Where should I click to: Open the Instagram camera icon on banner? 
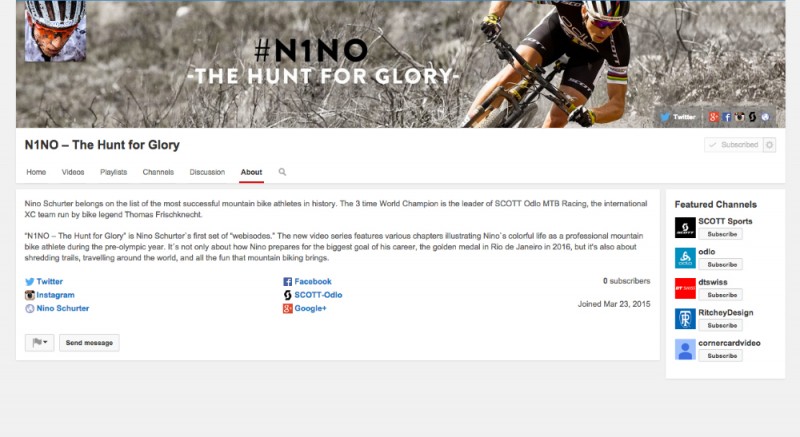tap(739, 117)
